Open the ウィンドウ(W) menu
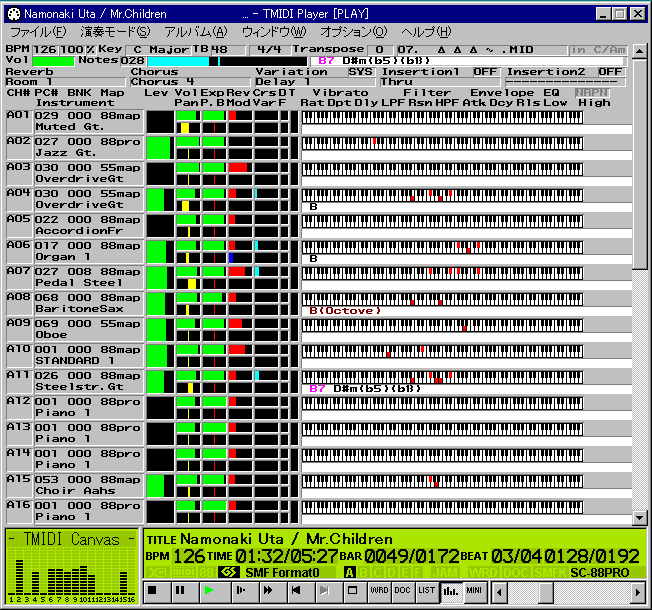The width and height of the screenshot is (652, 610). click(x=274, y=32)
